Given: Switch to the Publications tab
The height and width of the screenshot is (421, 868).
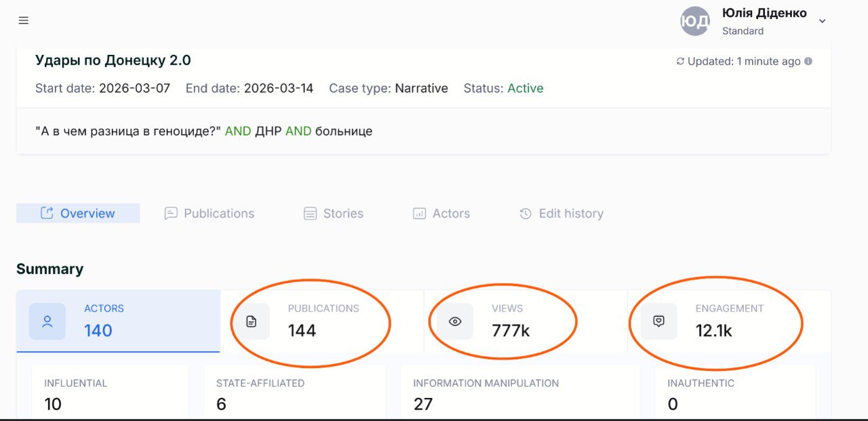Looking at the screenshot, I should click(210, 214).
